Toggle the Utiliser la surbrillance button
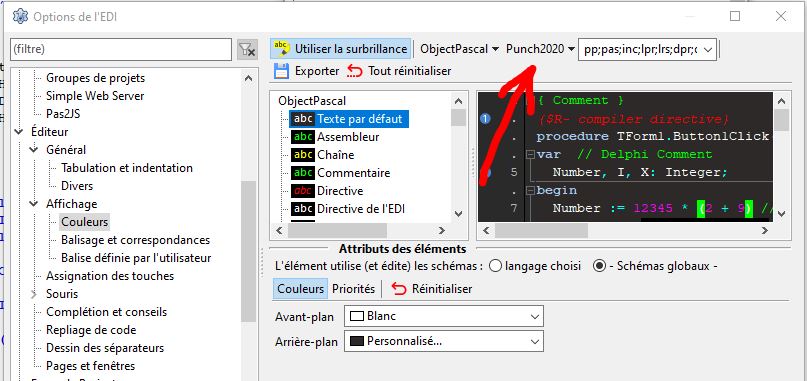This screenshot has width=807, height=381. 341,49
